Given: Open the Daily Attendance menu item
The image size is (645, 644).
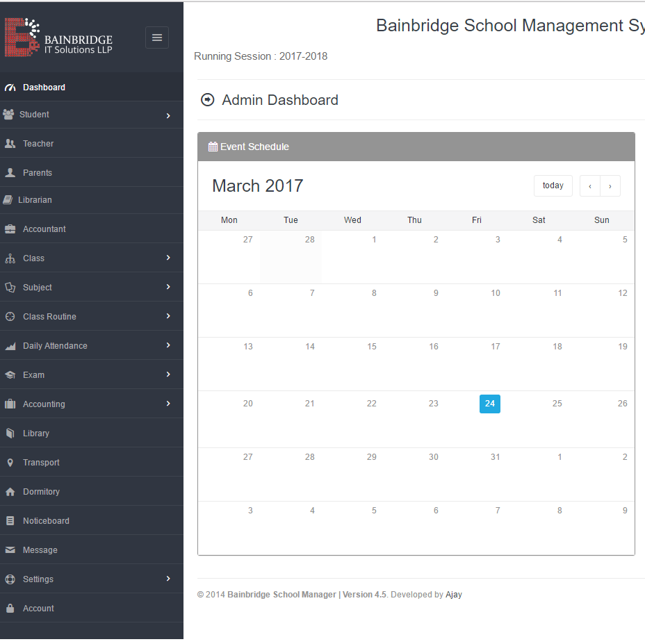Looking at the screenshot, I should coord(55,345).
